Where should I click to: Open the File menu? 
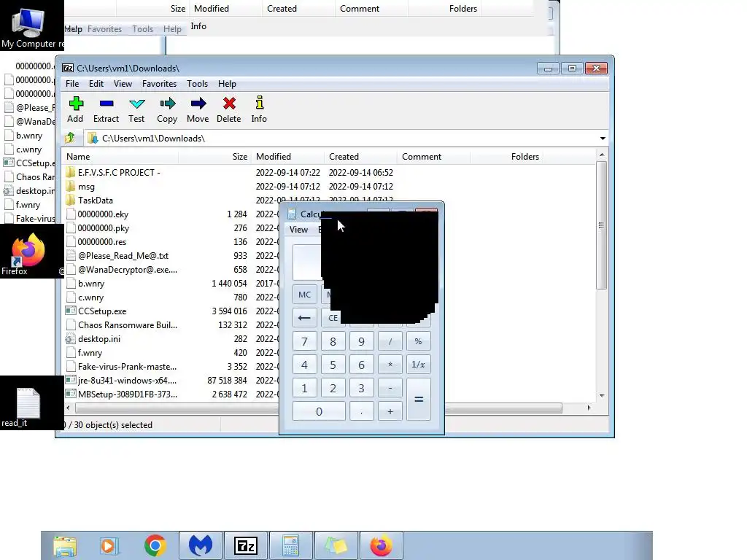[72, 84]
